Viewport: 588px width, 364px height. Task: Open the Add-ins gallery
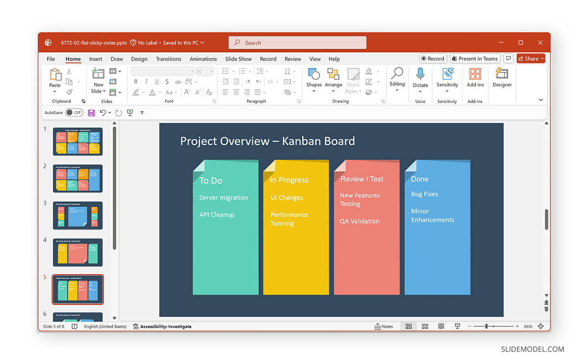(x=474, y=81)
